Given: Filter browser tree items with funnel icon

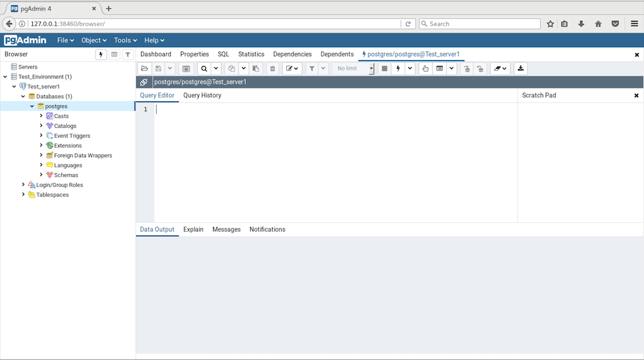Looking at the screenshot, I should pos(127,54).
